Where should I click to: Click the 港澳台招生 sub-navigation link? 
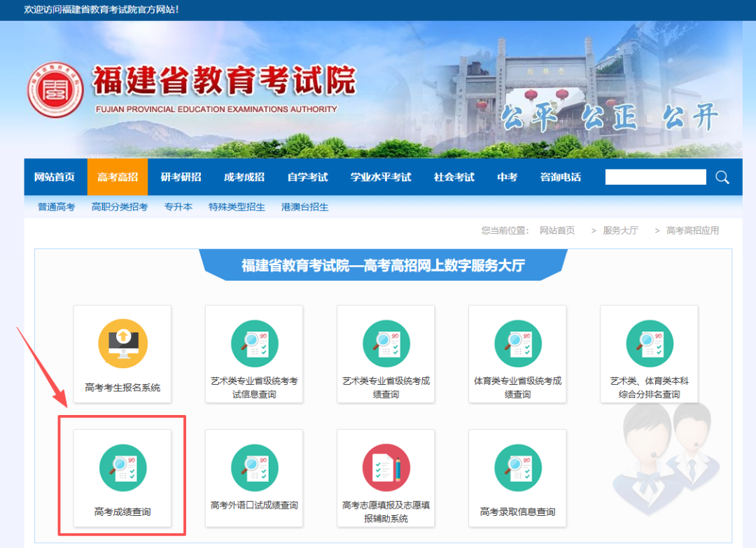coord(304,206)
